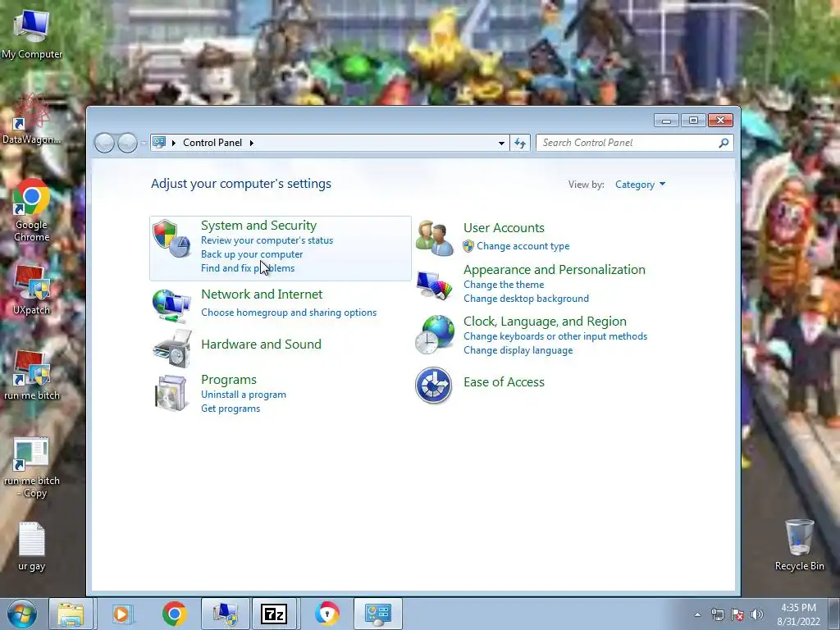
Task: Go back using the Back arrow button
Action: pos(104,143)
